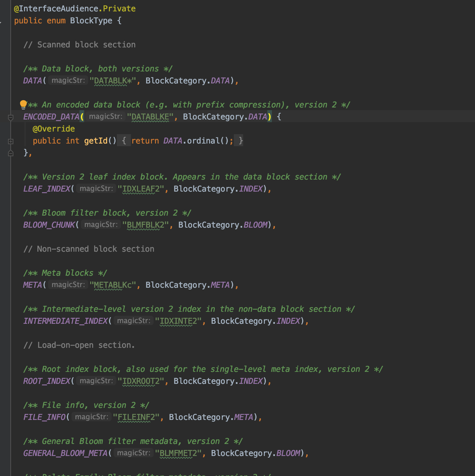Image resolution: width=475 pixels, height=476 pixels.
Task: Click the "Bloom filter block, version 2" comment
Action: click(107, 213)
